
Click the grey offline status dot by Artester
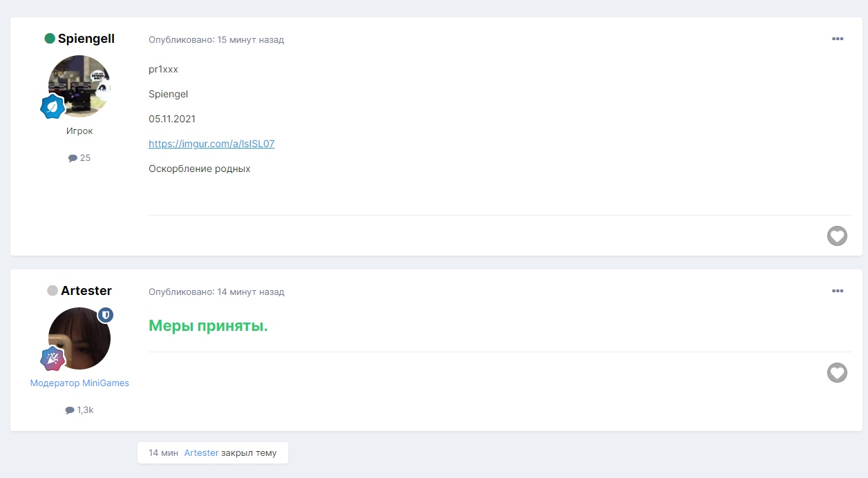pos(53,291)
